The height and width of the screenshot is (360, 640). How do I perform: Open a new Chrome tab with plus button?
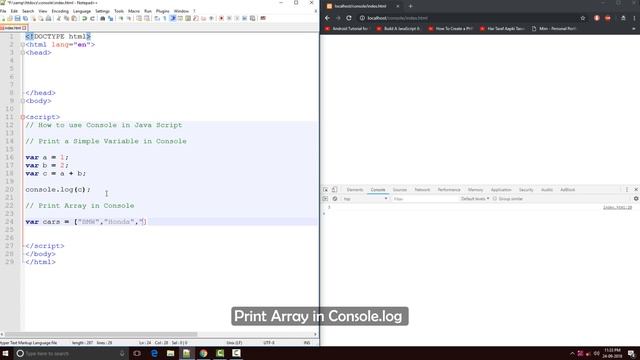coord(411,6)
